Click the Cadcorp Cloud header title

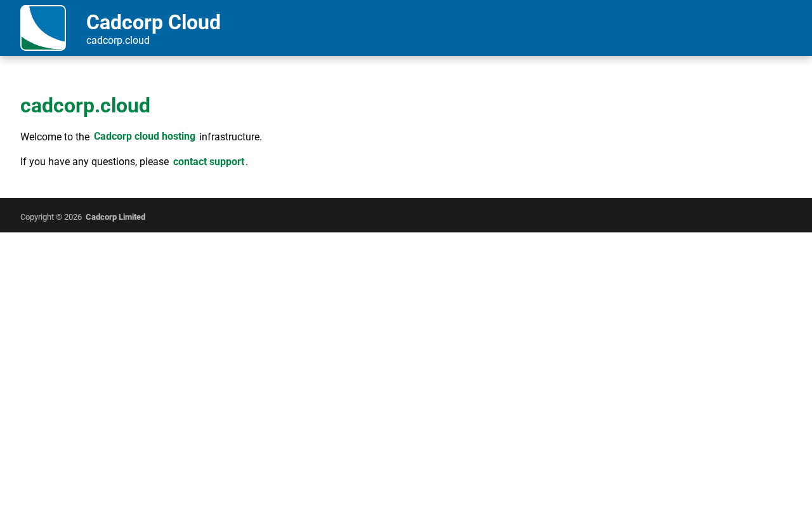(x=154, y=22)
